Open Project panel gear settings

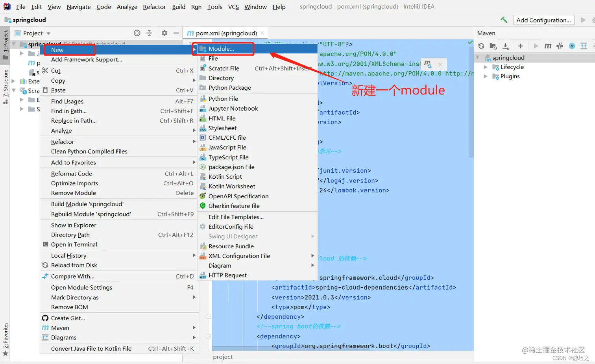click(x=164, y=33)
